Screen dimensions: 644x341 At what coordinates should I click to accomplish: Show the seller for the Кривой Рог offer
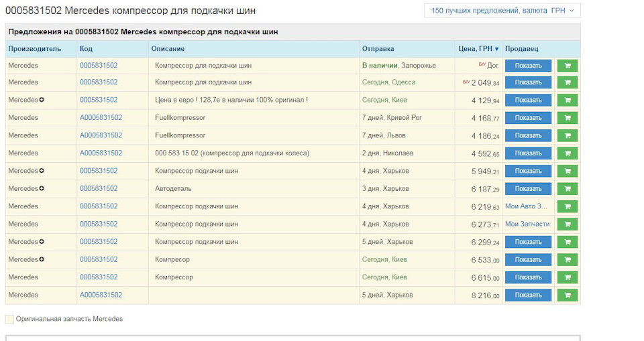click(528, 118)
